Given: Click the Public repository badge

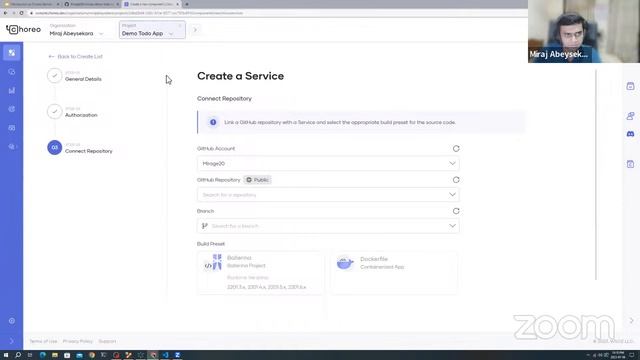Looking at the screenshot, I should tap(257, 180).
